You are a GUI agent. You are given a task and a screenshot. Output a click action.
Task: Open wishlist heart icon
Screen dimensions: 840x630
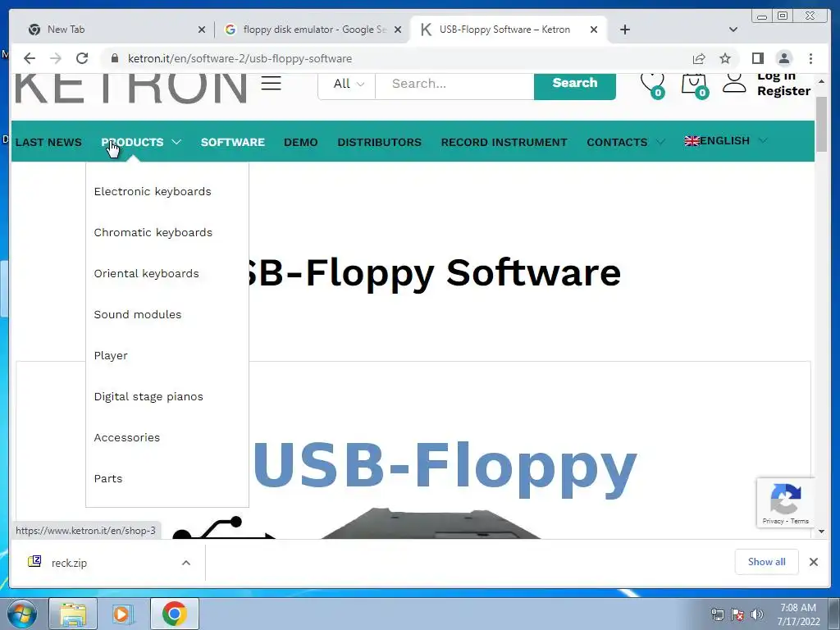click(x=652, y=84)
